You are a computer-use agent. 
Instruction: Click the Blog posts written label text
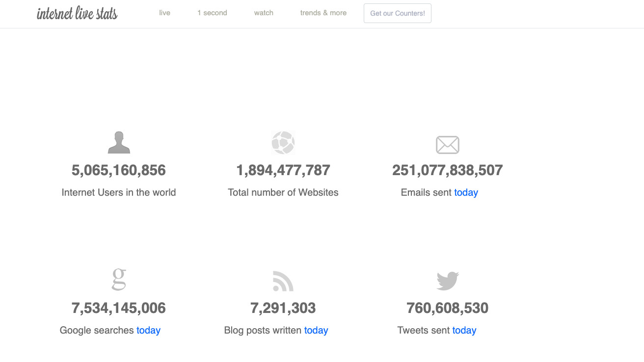click(263, 330)
